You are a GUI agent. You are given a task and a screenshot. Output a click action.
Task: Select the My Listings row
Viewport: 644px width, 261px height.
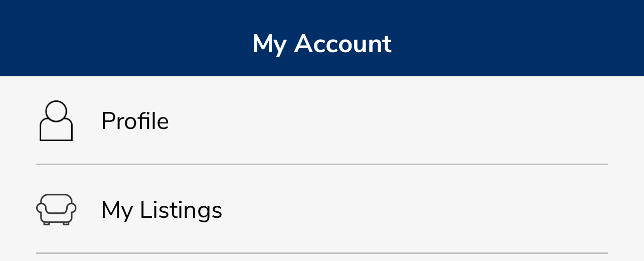(322, 209)
